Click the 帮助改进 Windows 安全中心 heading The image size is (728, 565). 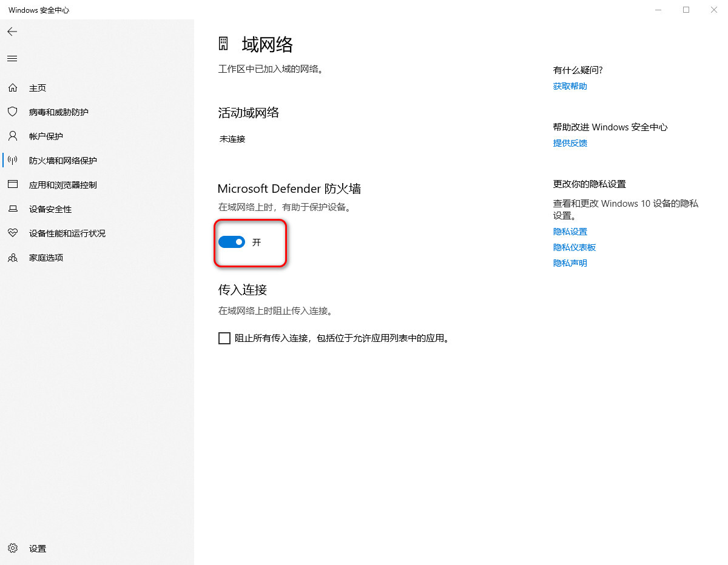[610, 127]
